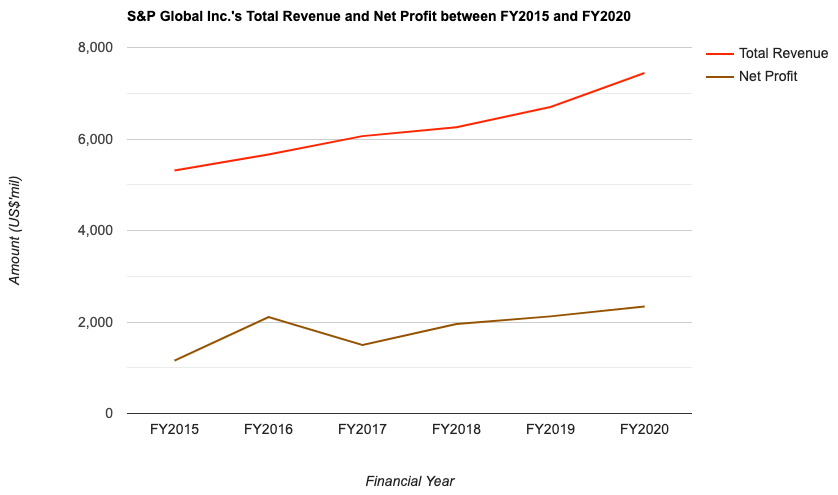
Task: Click the 4,000 y-axis value
Action: (x=96, y=231)
